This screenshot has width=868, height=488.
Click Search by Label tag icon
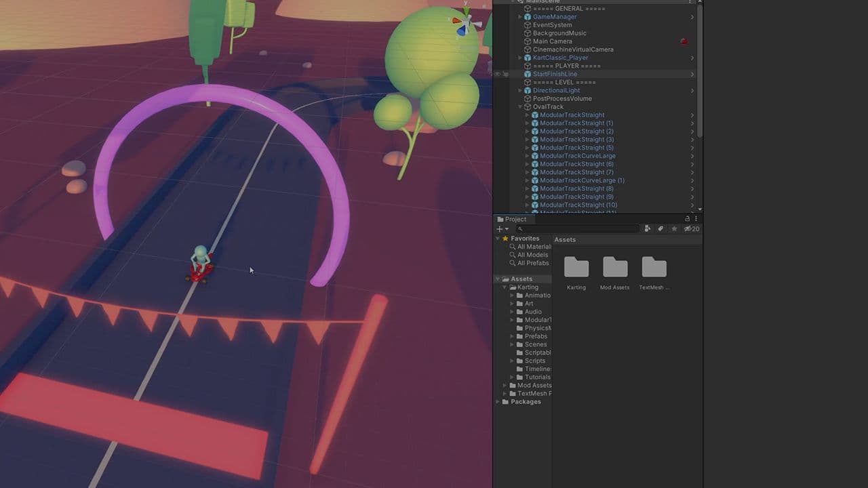660,229
